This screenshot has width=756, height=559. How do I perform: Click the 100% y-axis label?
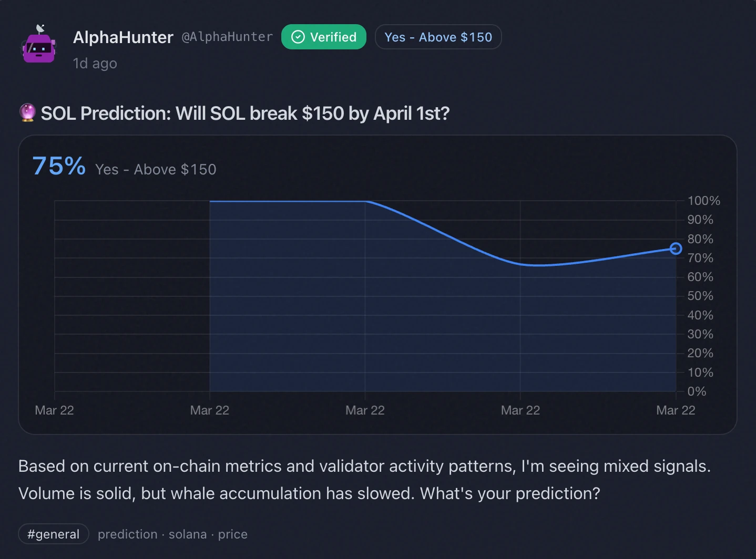coord(703,201)
